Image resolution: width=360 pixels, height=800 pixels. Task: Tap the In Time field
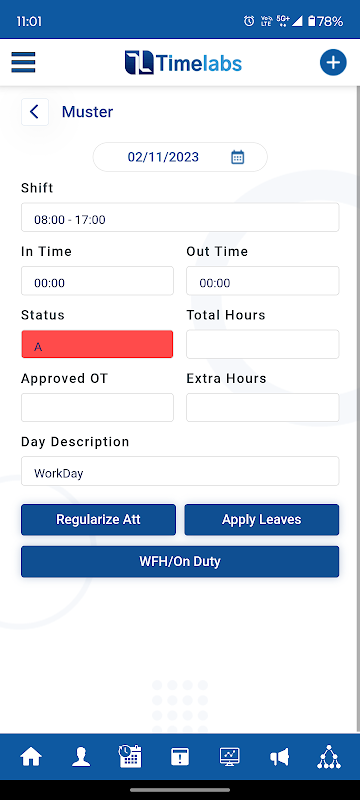[x=97, y=281]
